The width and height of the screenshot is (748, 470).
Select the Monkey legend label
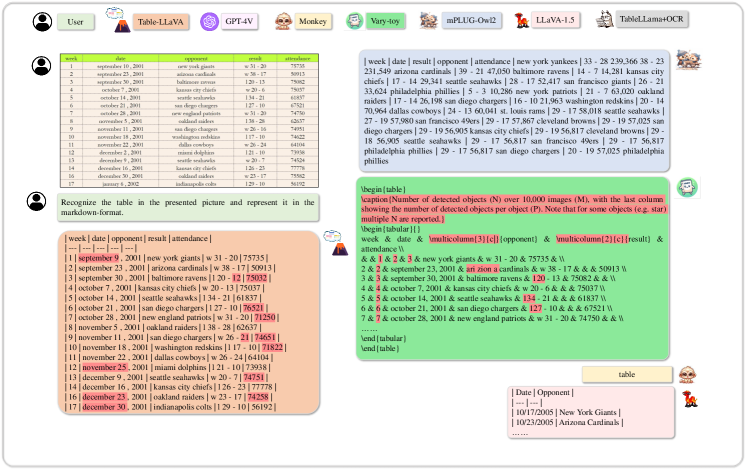[312, 21]
